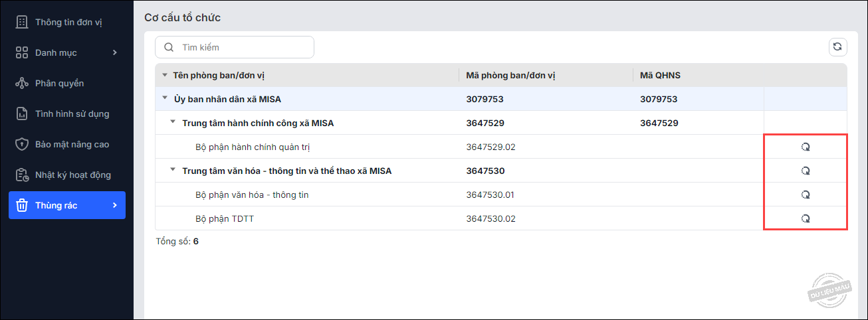The height and width of the screenshot is (320, 868).
Task: Click the Thông tin đơn vị building icon
Action: point(22,22)
